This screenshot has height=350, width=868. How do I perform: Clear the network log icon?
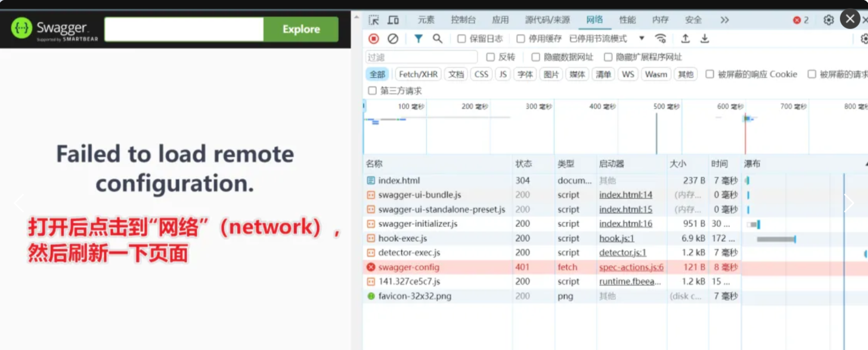pos(393,39)
